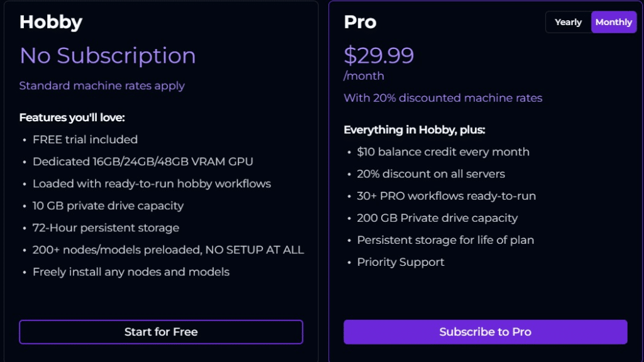Click the Pro plan heading
This screenshot has height=362, width=644.
click(x=360, y=22)
